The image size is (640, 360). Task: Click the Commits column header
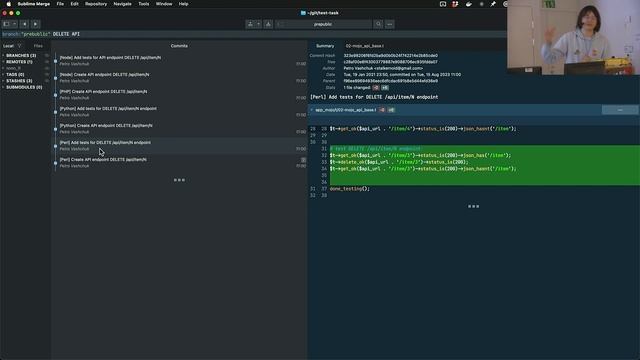click(x=179, y=46)
